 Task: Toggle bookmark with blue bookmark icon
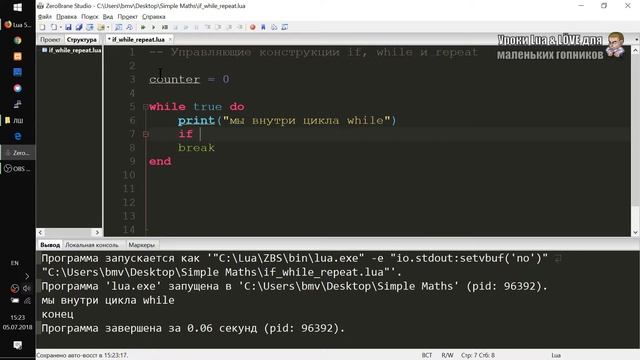(x=263, y=27)
